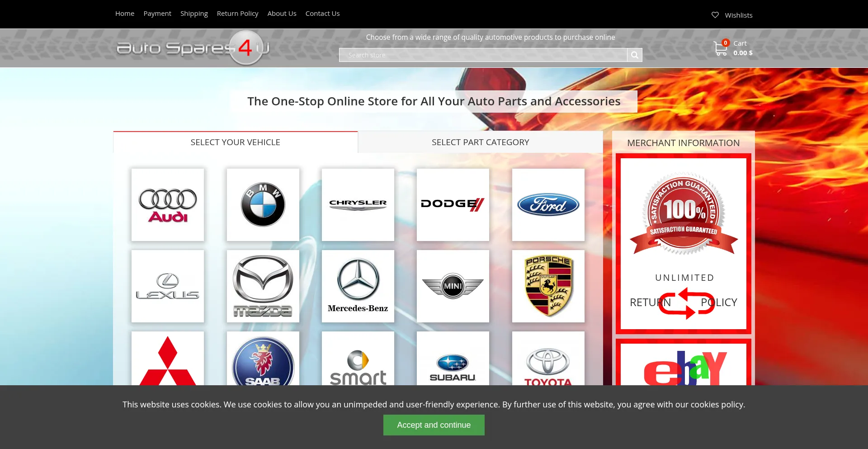Go to Contact Us page
The image size is (868, 449).
tap(322, 14)
